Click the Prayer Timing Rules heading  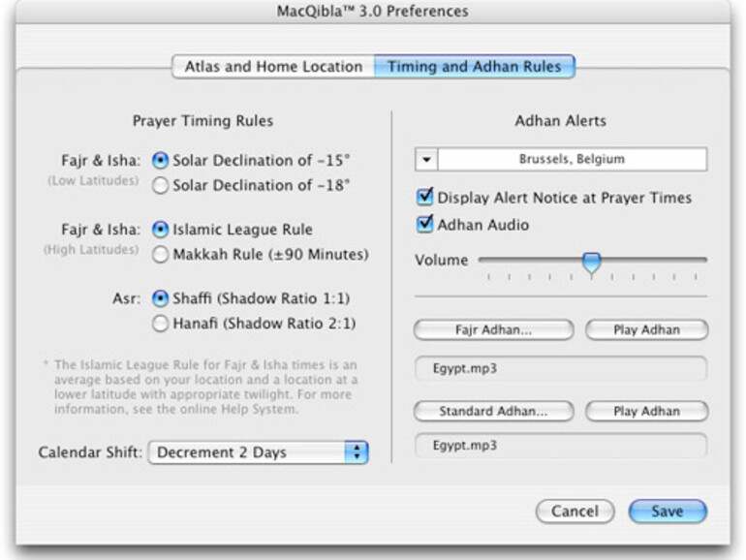coord(203,121)
